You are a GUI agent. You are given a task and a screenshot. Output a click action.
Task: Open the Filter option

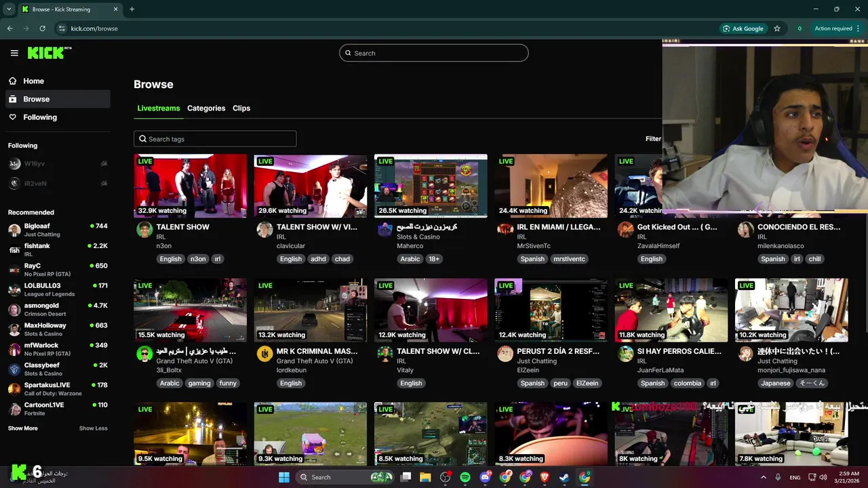click(x=653, y=139)
